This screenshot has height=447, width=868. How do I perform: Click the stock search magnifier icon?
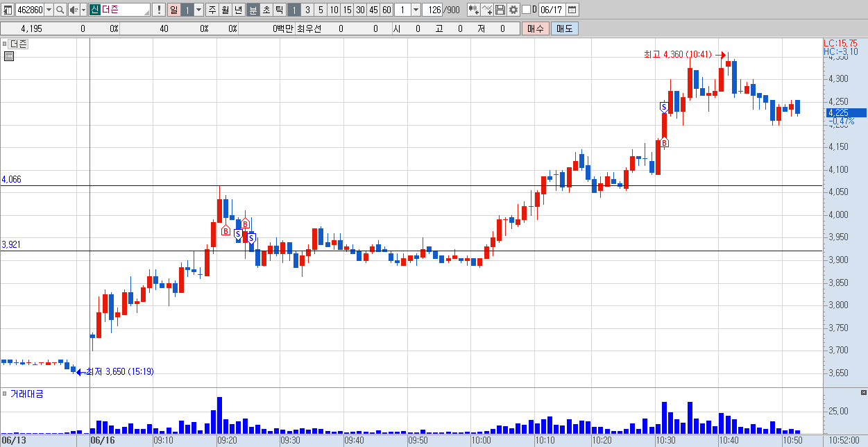click(60, 10)
